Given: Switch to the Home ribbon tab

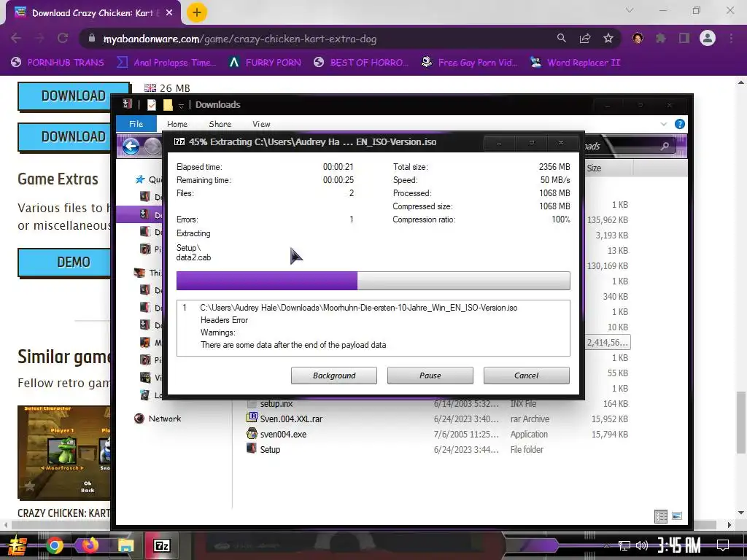Looking at the screenshot, I should [x=177, y=124].
